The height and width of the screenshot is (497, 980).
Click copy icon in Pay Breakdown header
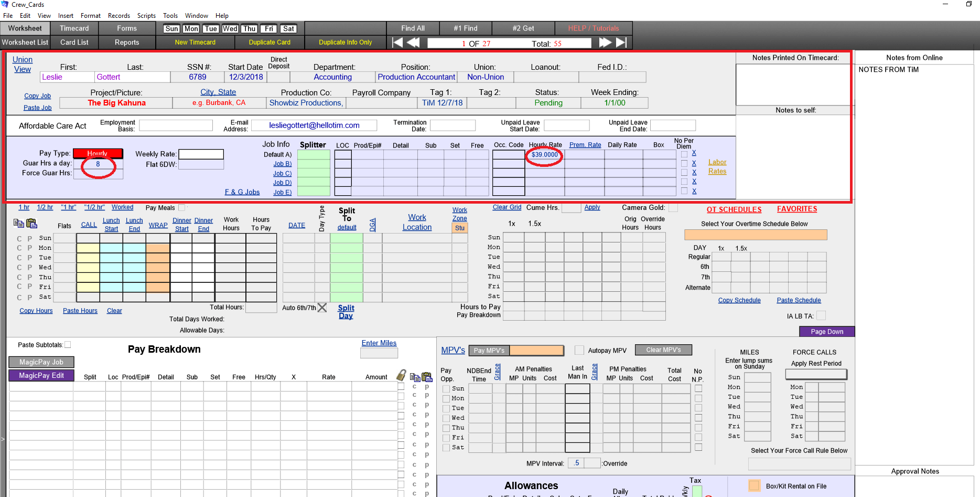click(415, 377)
